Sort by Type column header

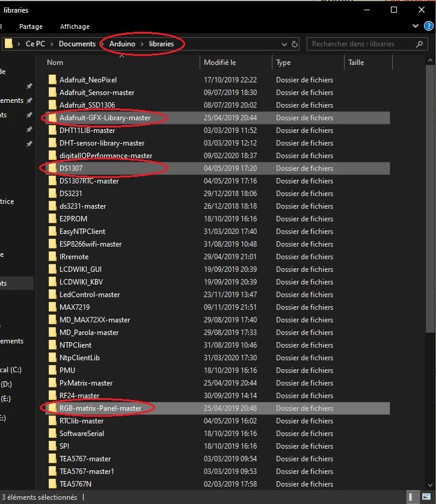click(283, 63)
